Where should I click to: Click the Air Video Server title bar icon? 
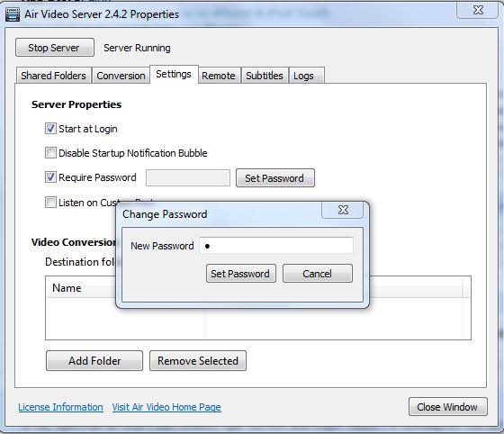tap(13, 14)
